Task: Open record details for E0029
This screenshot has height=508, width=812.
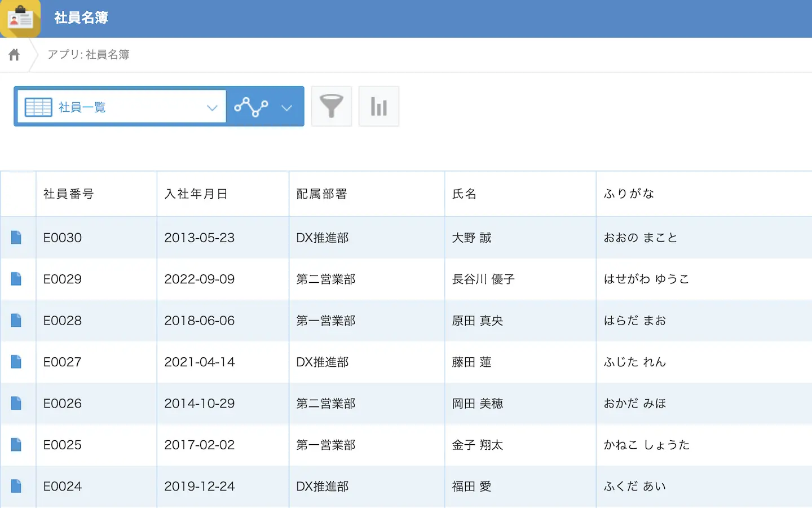Action: point(16,279)
